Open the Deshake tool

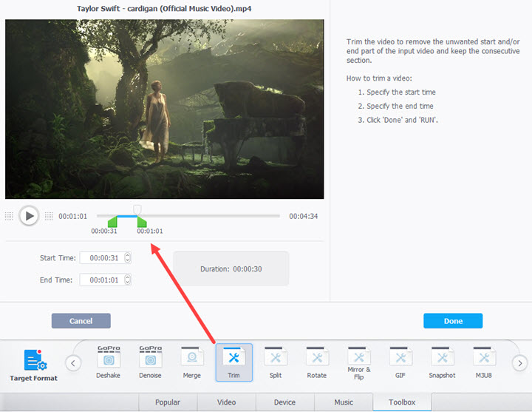108,362
